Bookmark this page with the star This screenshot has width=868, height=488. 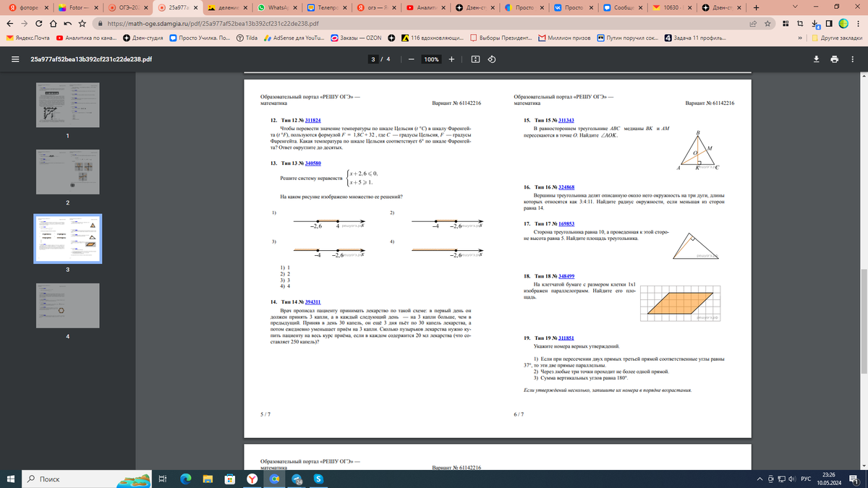(767, 23)
